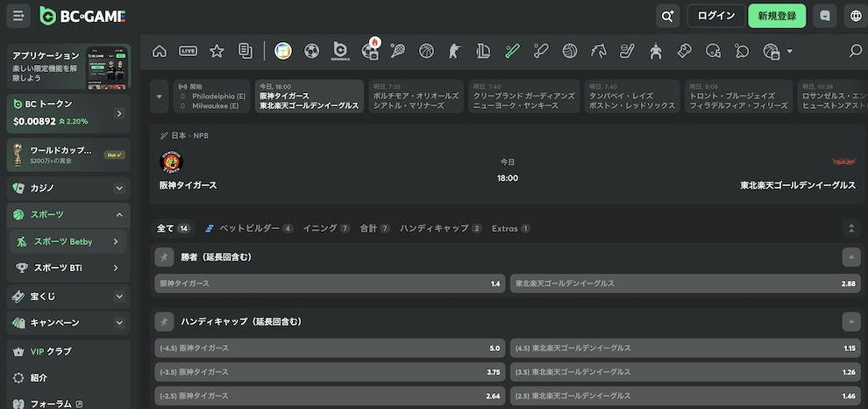Image resolution: width=868 pixels, height=409 pixels.
Task: Open the match list dropdown arrow
Action: (160, 97)
